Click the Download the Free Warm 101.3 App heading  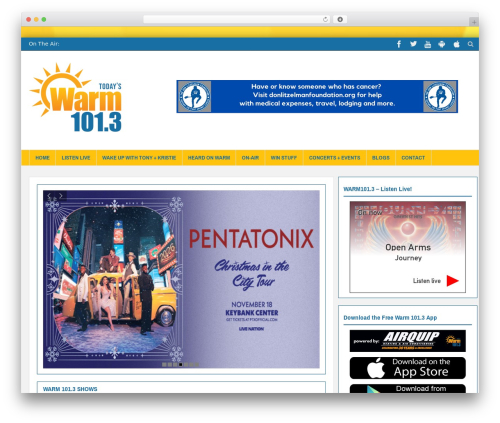tap(390, 318)
